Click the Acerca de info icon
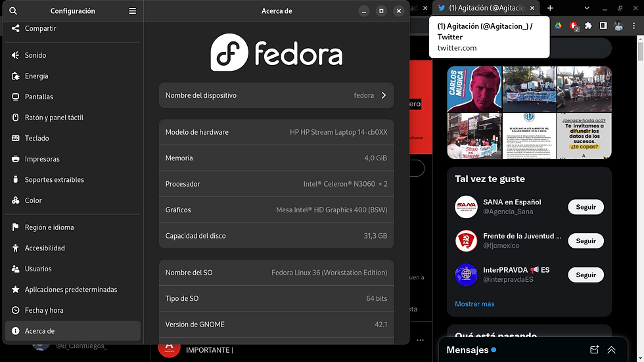This screenshot has width=644, height=362. tap(15, 331)
